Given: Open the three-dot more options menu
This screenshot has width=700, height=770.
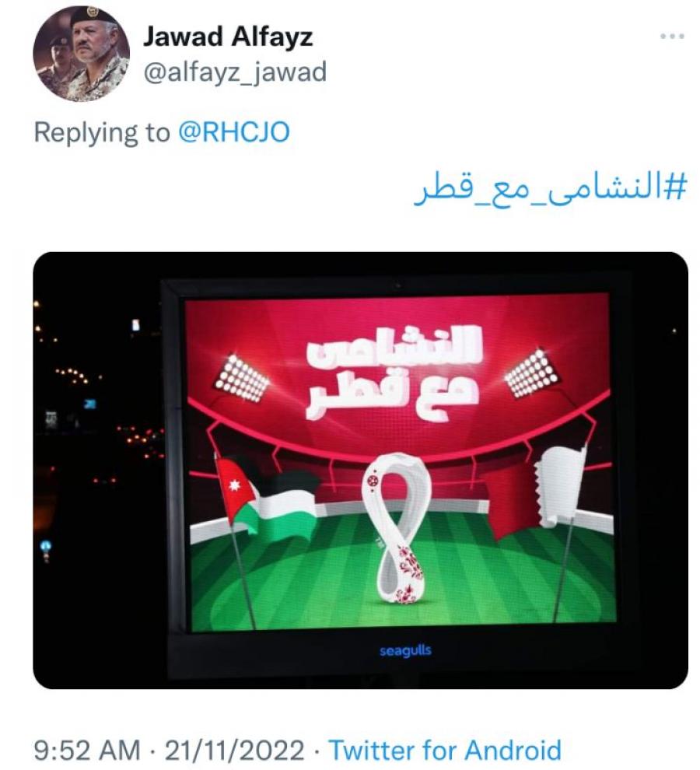Looking at the screenshot, I should (672, 37).
